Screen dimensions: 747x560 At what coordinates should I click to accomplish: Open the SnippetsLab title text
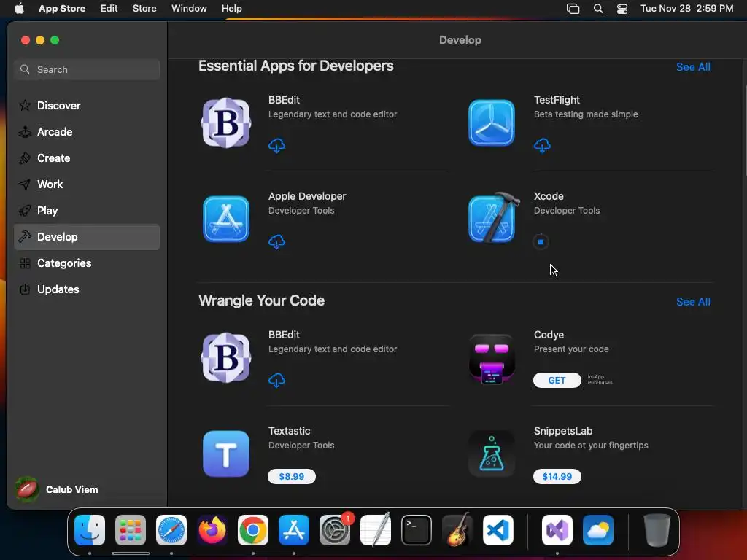563,431
